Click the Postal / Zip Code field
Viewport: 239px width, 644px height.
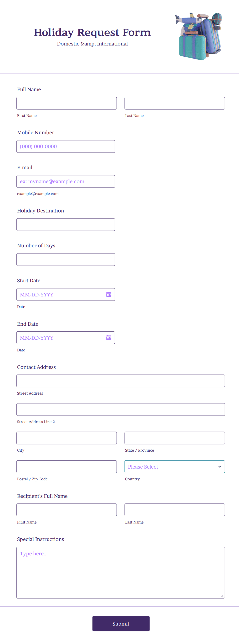pos(67,466)
